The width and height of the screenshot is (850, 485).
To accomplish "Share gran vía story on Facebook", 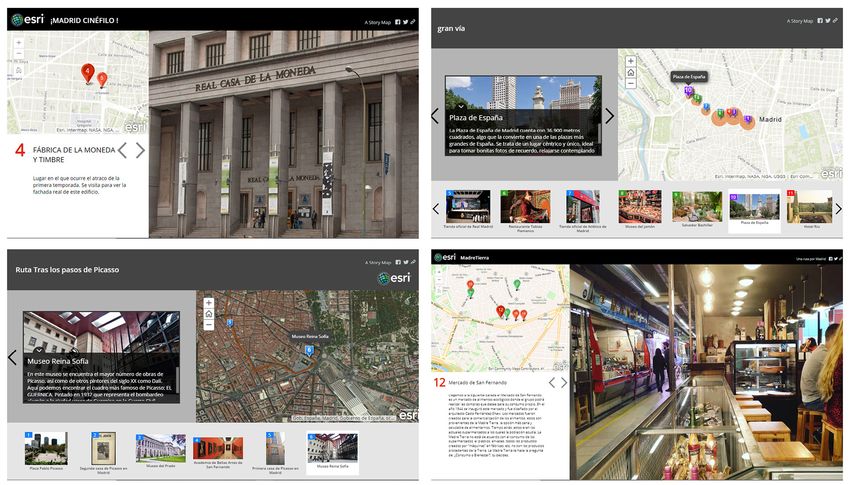I will coord(820,21).
